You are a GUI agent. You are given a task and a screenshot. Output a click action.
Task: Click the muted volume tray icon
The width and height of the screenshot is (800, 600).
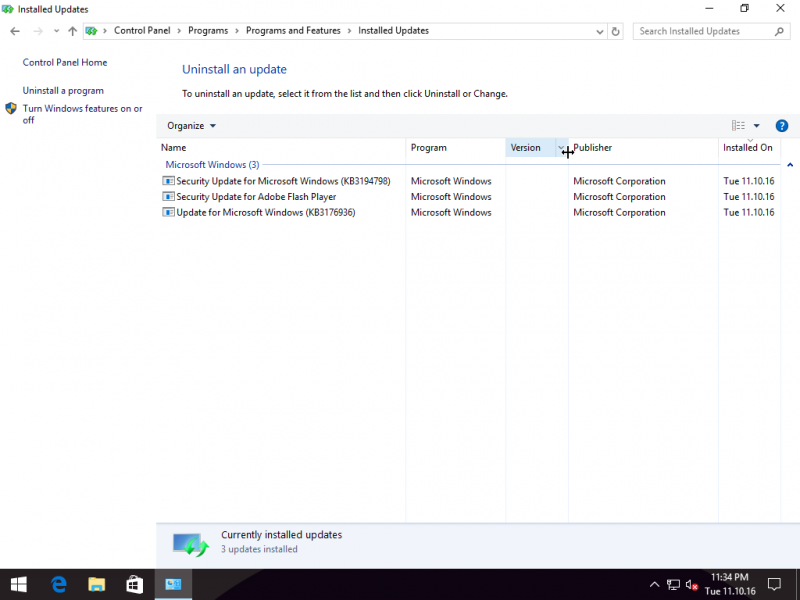click(692, 585)
